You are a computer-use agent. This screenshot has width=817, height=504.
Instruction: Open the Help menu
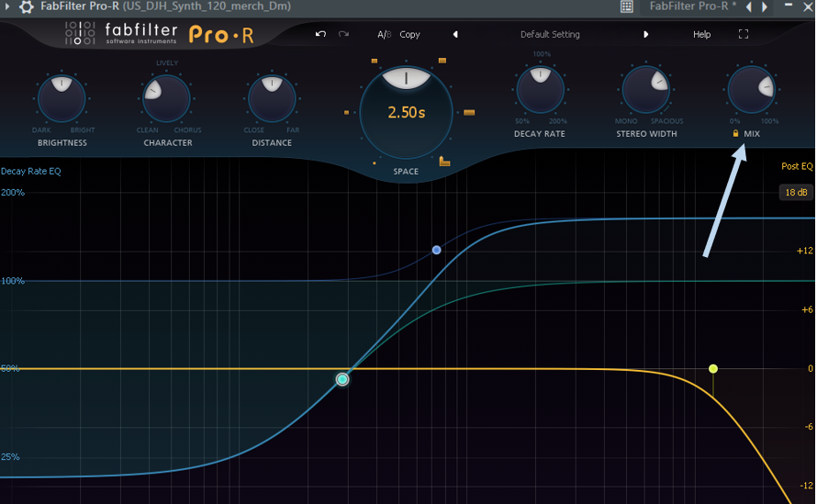point(701,34)
